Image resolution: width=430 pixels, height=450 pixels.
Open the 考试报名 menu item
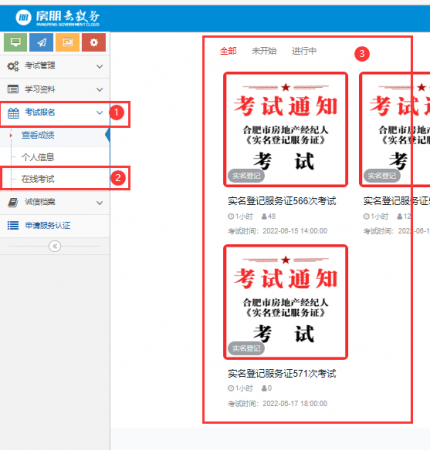pyautogui.click(x=55, y=113)
